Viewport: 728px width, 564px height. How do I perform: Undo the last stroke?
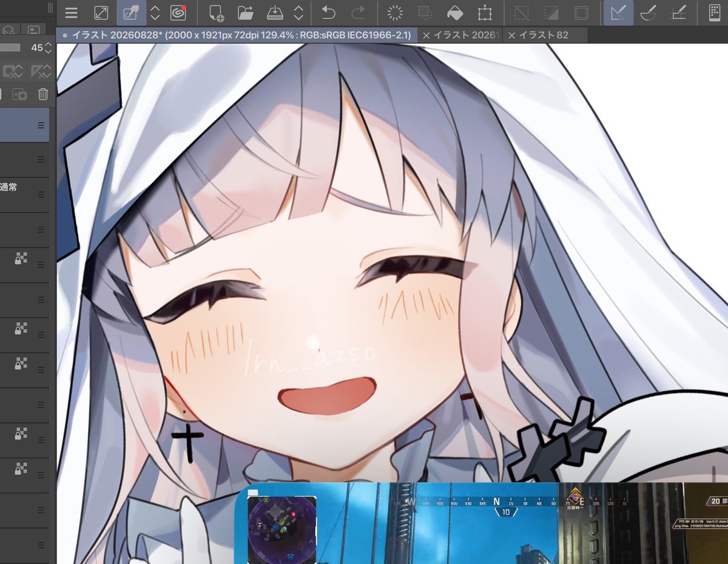point(328,13)
